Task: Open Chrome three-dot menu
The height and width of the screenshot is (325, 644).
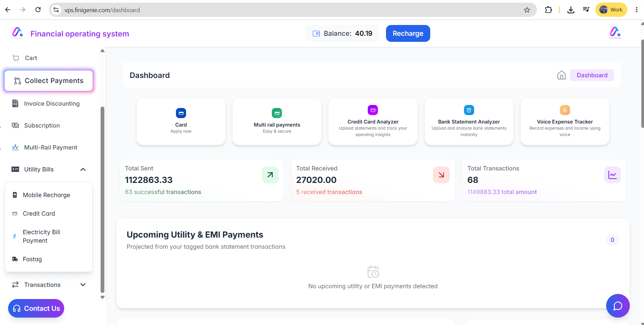Action: [x=637, y=10]
